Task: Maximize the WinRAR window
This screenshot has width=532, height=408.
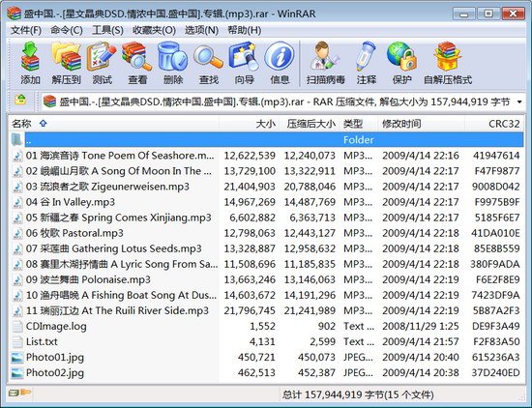Action: (488, 14)
